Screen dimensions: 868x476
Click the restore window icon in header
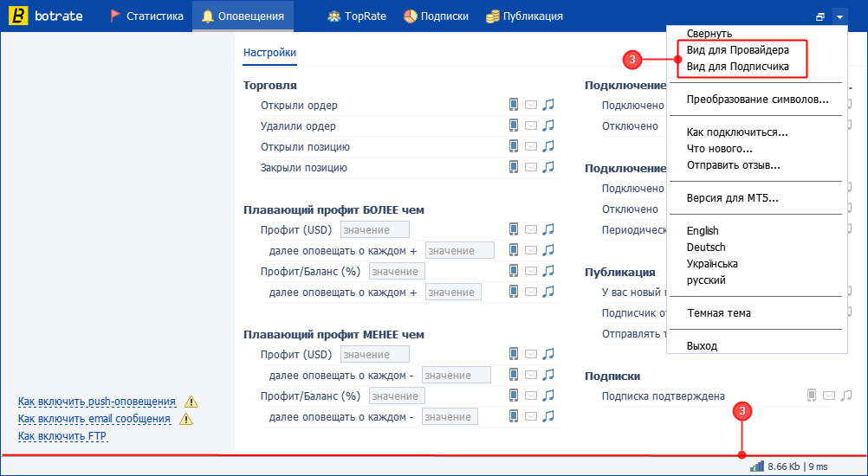tap(820, 16)
